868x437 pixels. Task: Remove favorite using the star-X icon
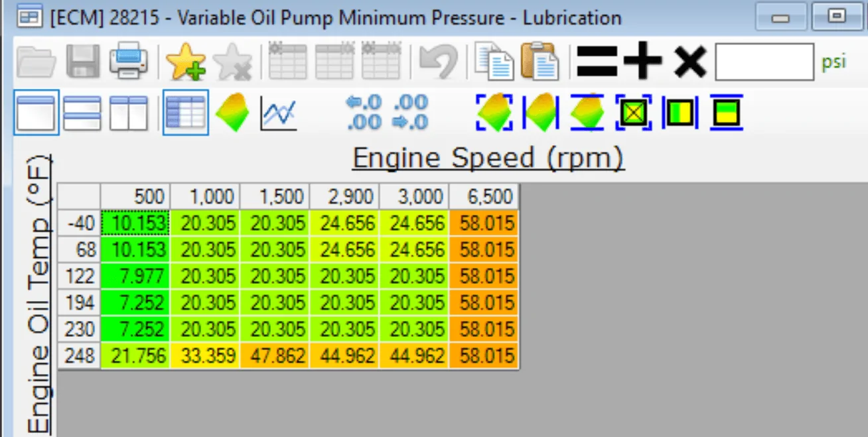coord(233,62)
